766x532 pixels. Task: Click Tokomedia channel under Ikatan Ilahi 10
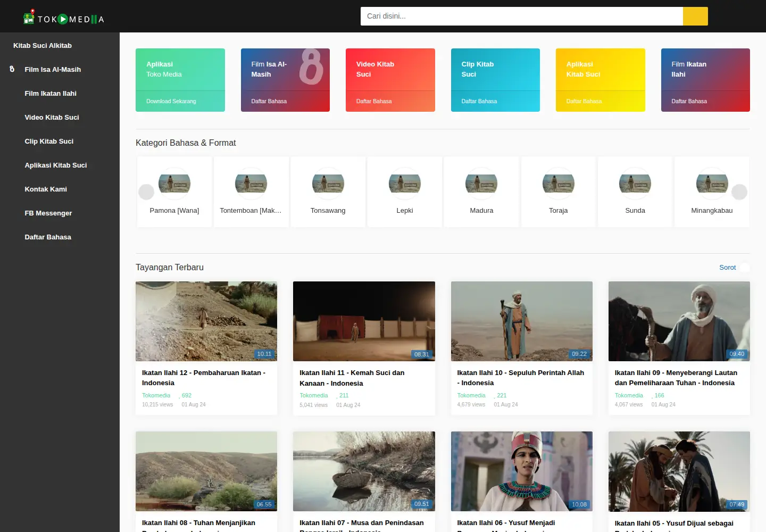pos(471,395)
